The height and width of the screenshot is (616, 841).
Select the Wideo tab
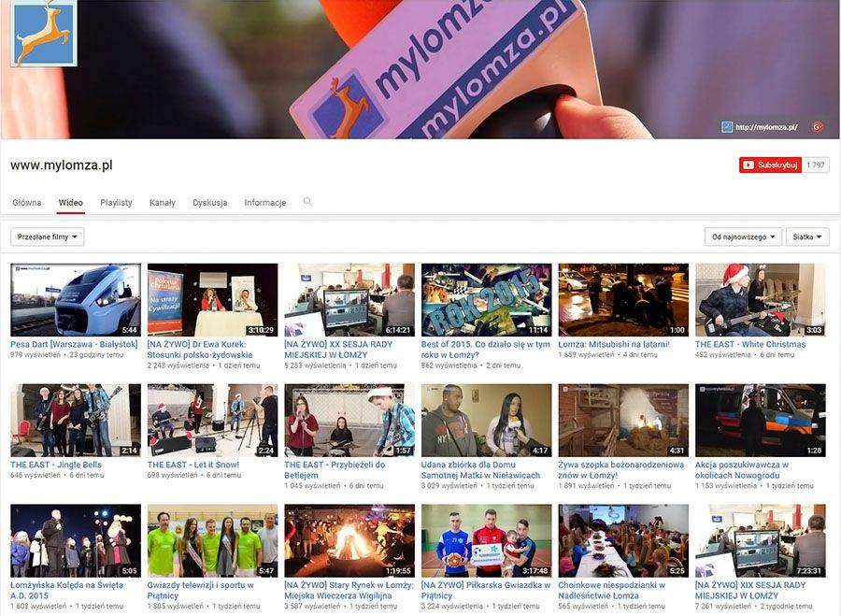(x=71, y=202)
